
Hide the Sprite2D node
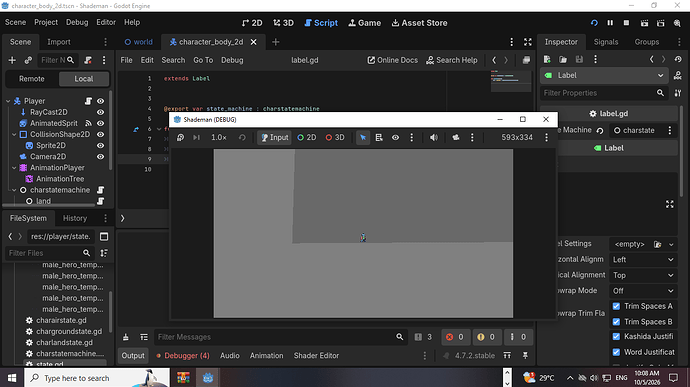pyautogui.click(x=101, y=145)
